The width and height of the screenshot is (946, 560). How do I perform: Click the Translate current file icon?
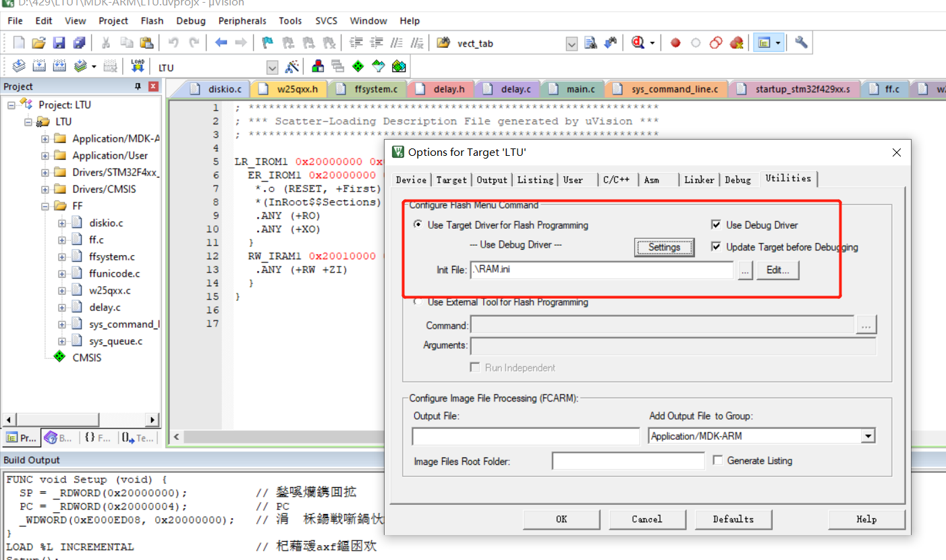click(x=19, y=66)
